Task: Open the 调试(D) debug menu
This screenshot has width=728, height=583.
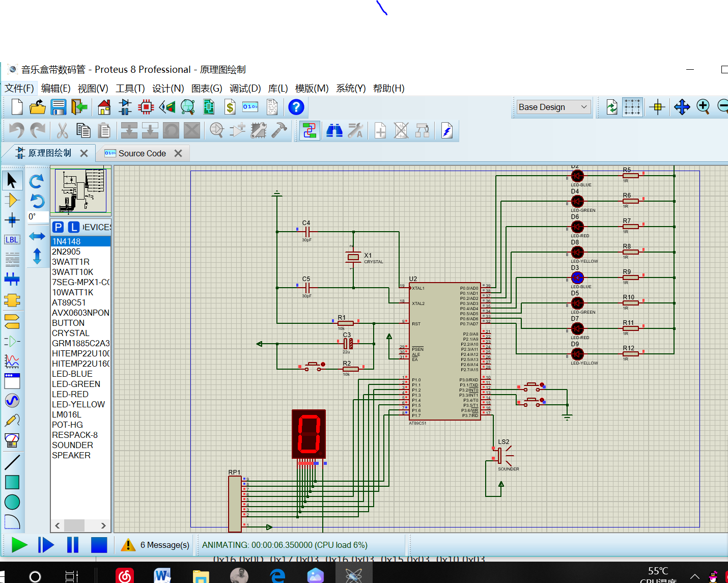Action: click(x=245, y=89)
